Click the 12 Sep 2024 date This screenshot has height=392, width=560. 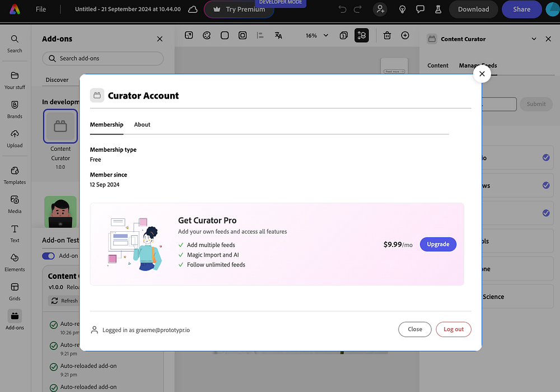tap(105, 185)
